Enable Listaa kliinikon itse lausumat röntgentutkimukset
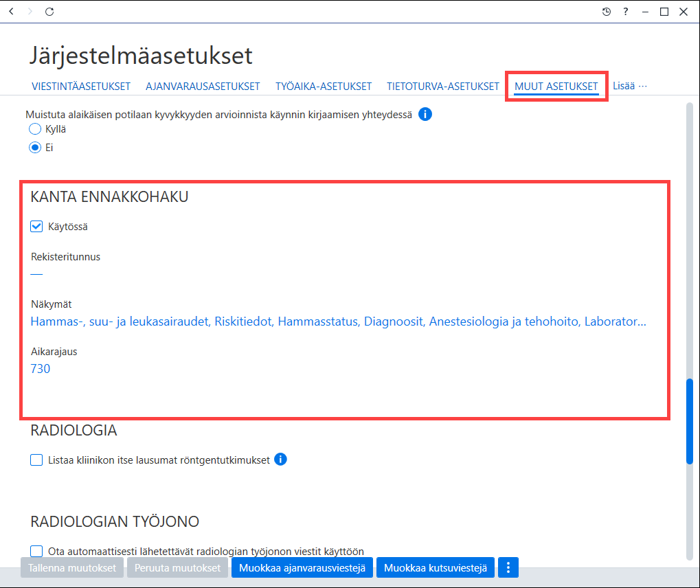The width and height of the screenshot is (700, 588). (36, 460)
